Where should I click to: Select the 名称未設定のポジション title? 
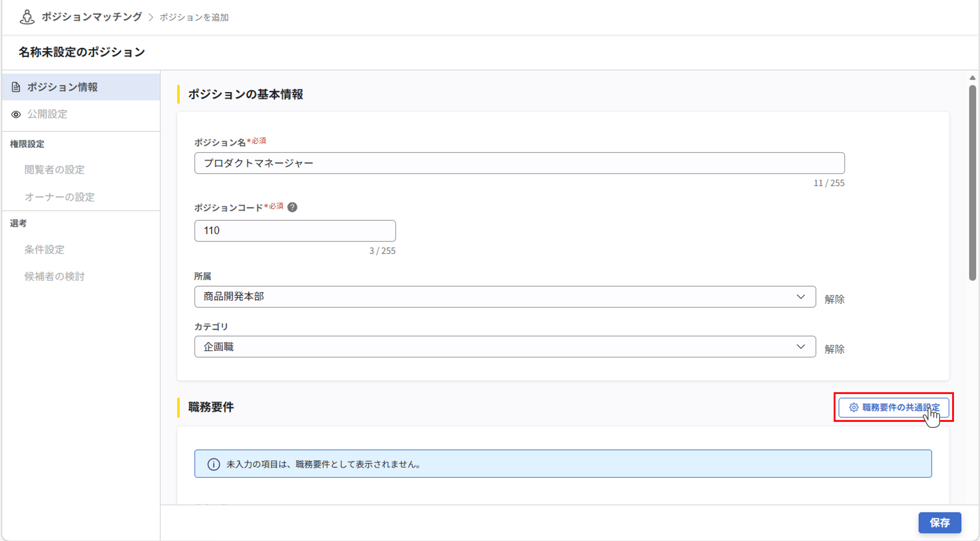pyautogui.click(x=82, y=52)
